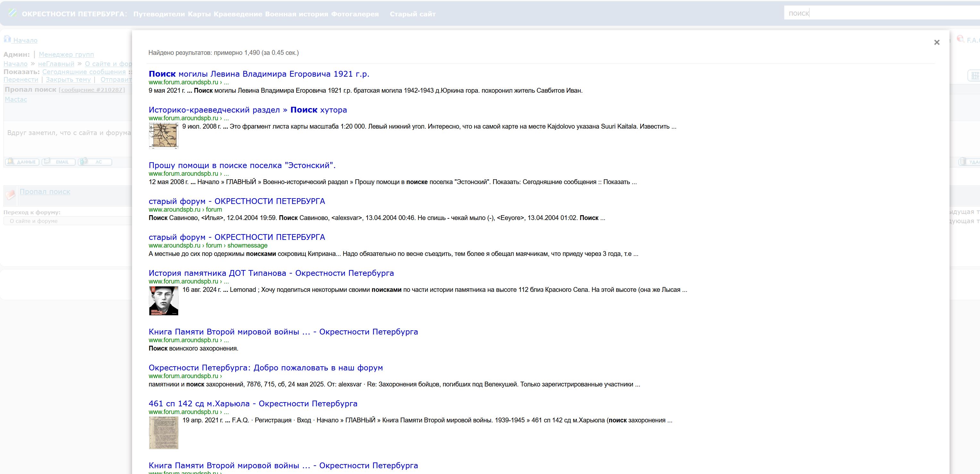Click in the поиск search field
Image resolution: width=980 pixels, height=474 pixels.
coord(875,13)
